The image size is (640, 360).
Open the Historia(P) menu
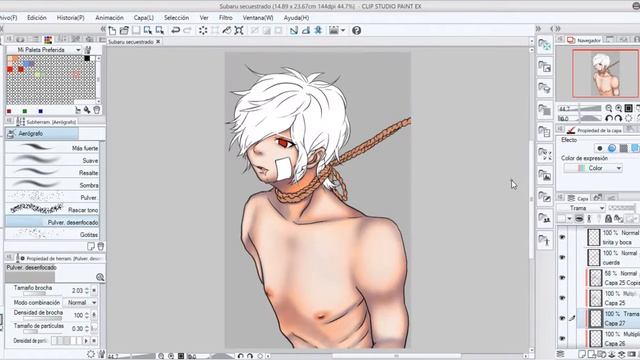[x=70, y=18]
